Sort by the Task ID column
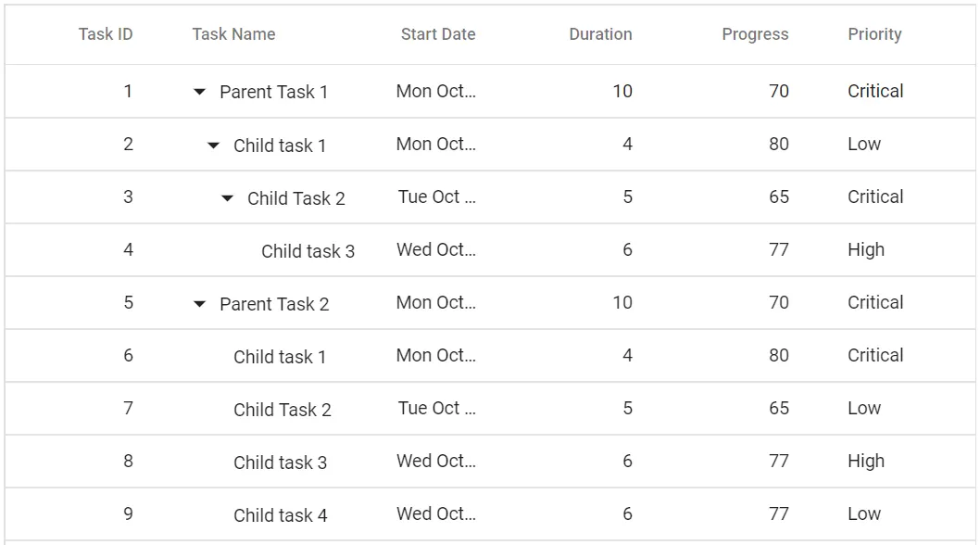980x545 pixels. point(105,33)
